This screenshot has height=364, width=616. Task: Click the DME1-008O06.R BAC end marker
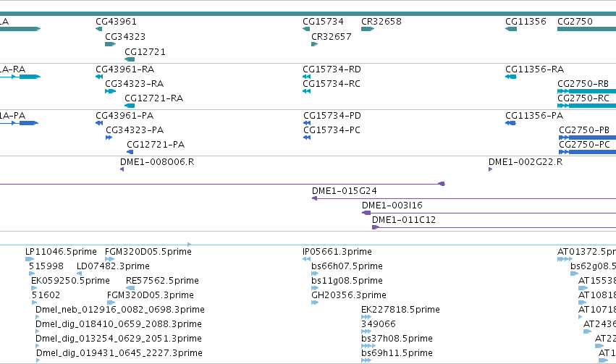[122, 169]
